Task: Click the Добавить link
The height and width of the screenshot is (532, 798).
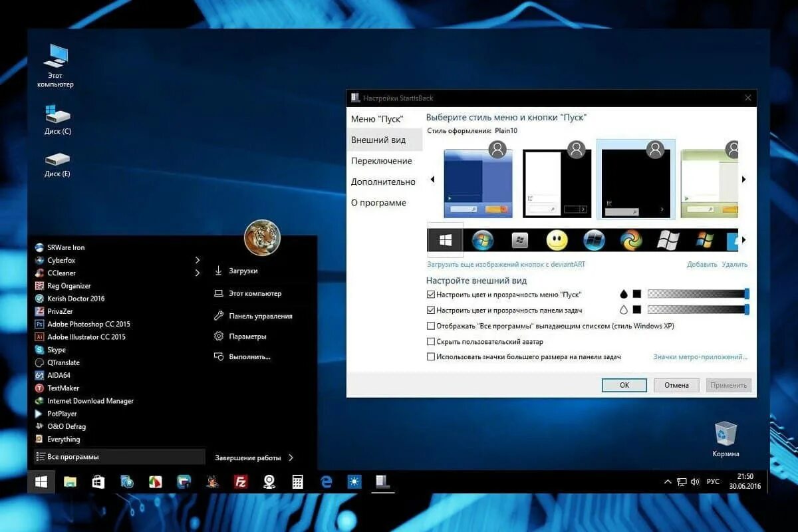Action: 702,265
